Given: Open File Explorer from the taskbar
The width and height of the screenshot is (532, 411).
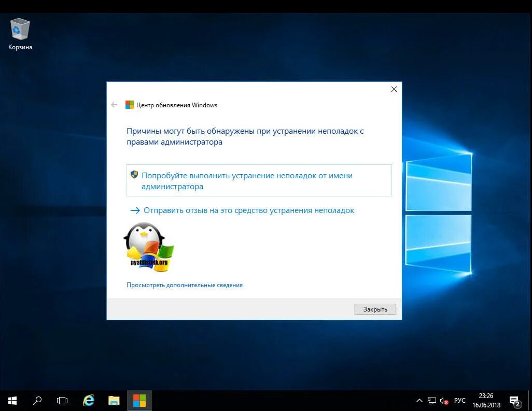Looking at the screenshot, I should [114, 400].
